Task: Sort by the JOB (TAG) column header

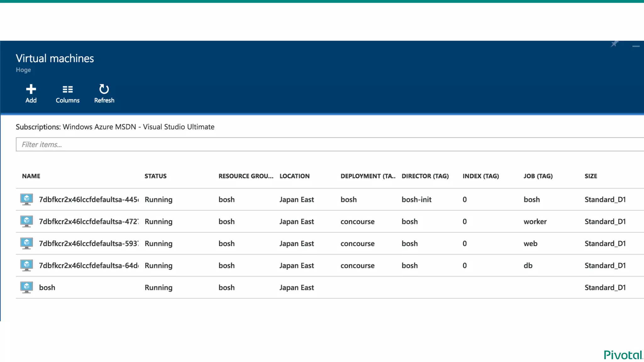Action: pos(538,176)
